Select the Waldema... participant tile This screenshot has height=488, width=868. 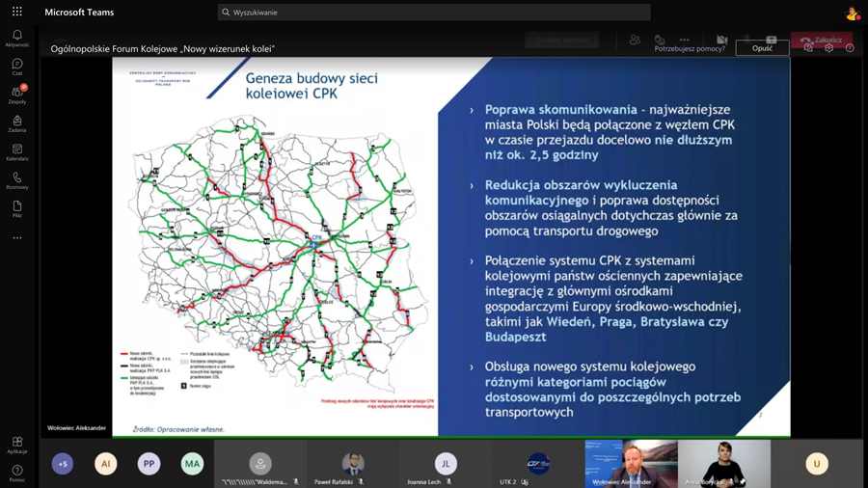tap(260, 464)
